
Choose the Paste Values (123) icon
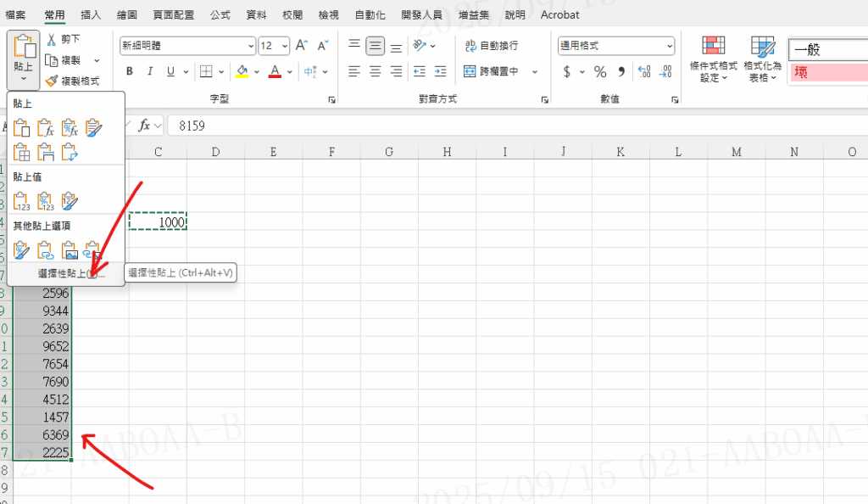click(x=22, y=201)
